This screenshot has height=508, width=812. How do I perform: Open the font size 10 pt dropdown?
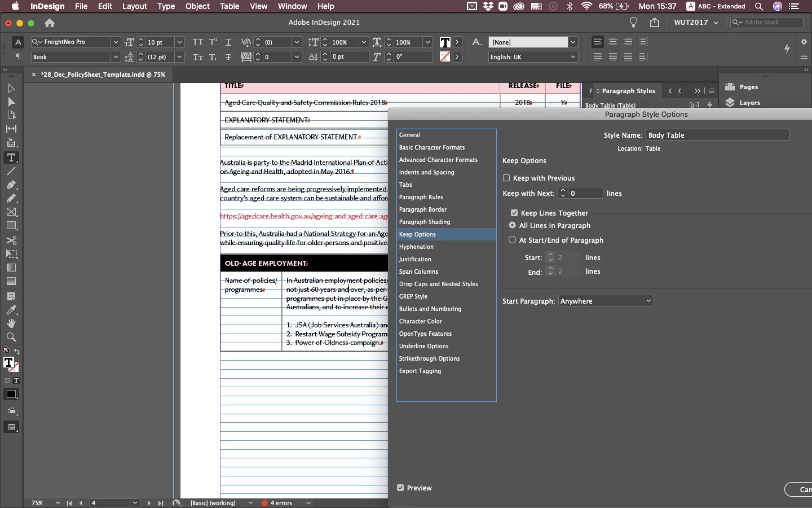click(179, 42)
